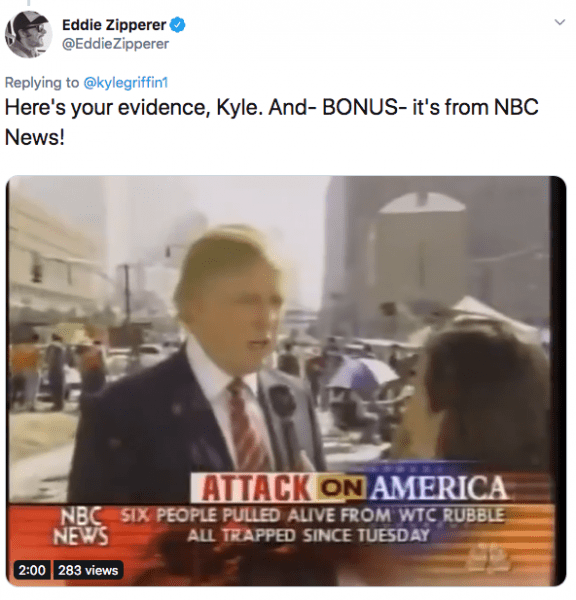
Task: Open Eddie Zipperer's profile avatar
Action: (28, 34)
